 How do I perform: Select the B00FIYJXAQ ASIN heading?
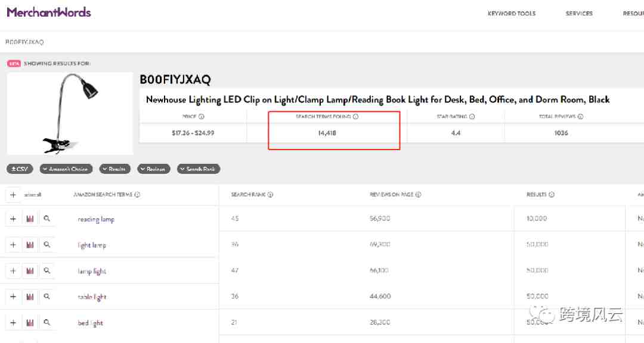[x=175, y=80]
